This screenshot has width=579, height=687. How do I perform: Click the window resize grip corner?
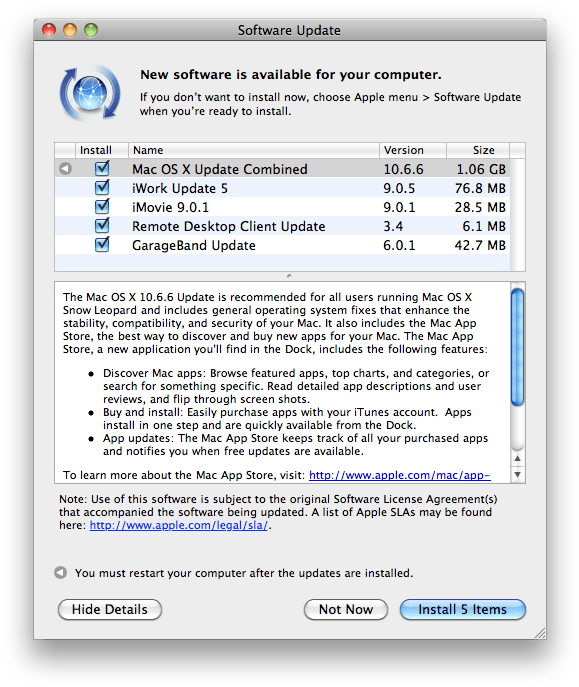(x=540, y=633)
